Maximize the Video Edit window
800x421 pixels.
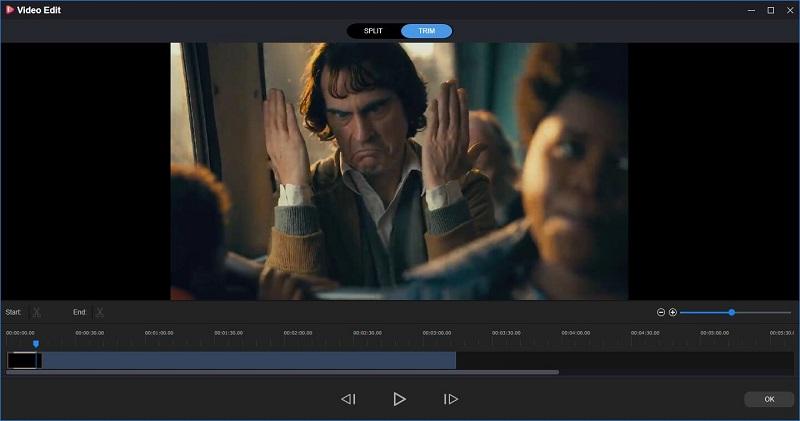(771, 10)
